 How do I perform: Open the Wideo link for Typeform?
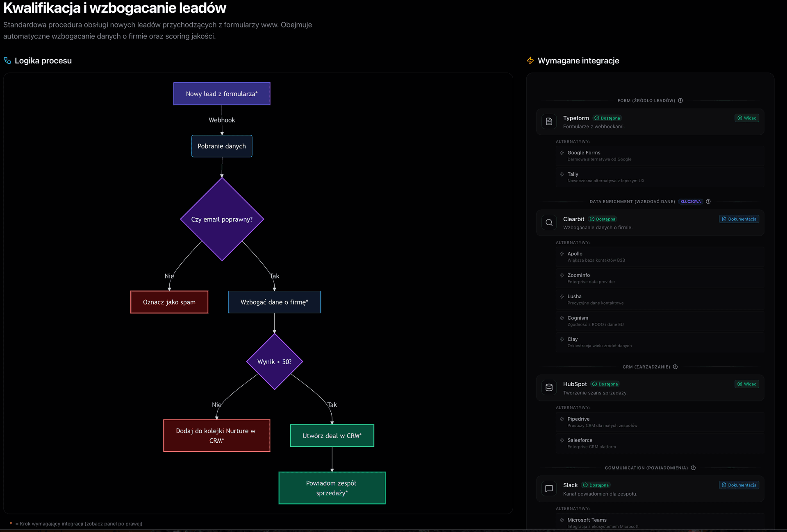(x=747, y=118)
